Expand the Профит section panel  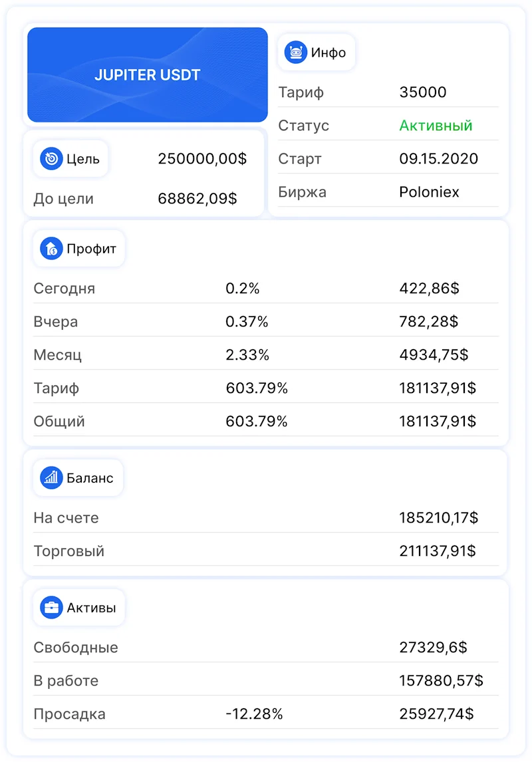click(x=266, y=332)
